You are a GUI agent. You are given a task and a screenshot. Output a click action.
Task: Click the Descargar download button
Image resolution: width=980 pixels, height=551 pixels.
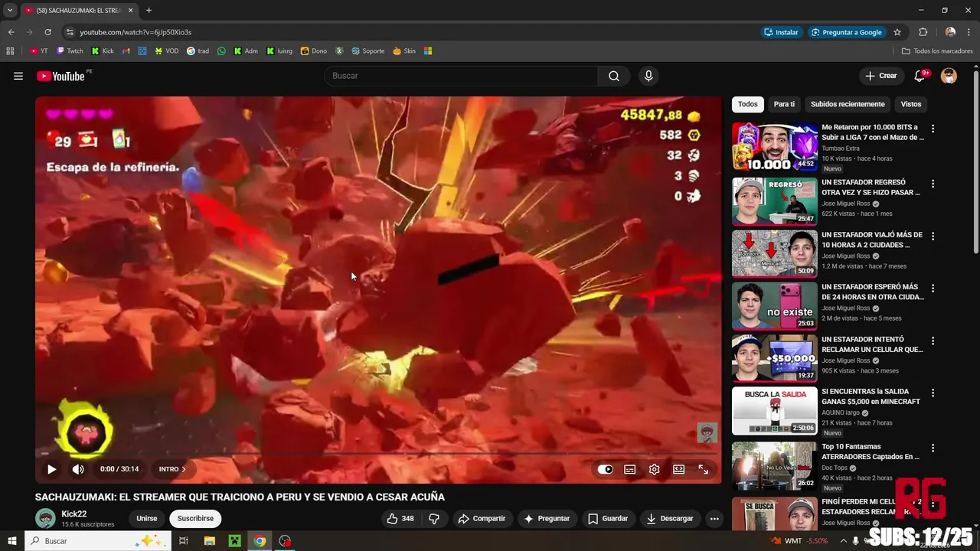pyautogui.click(x=670, y=518)
